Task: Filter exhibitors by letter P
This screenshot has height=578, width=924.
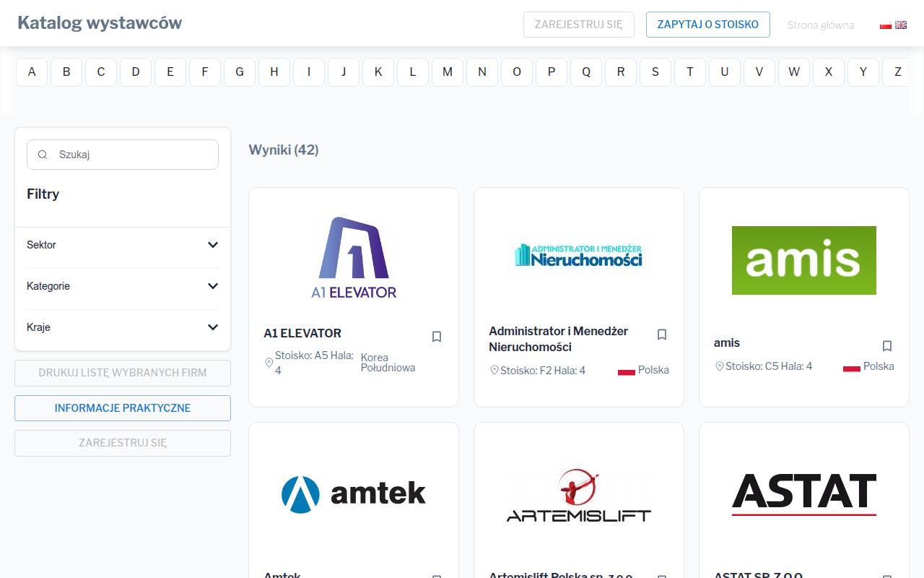Action: pyautogui.click(x=552, y=72)
